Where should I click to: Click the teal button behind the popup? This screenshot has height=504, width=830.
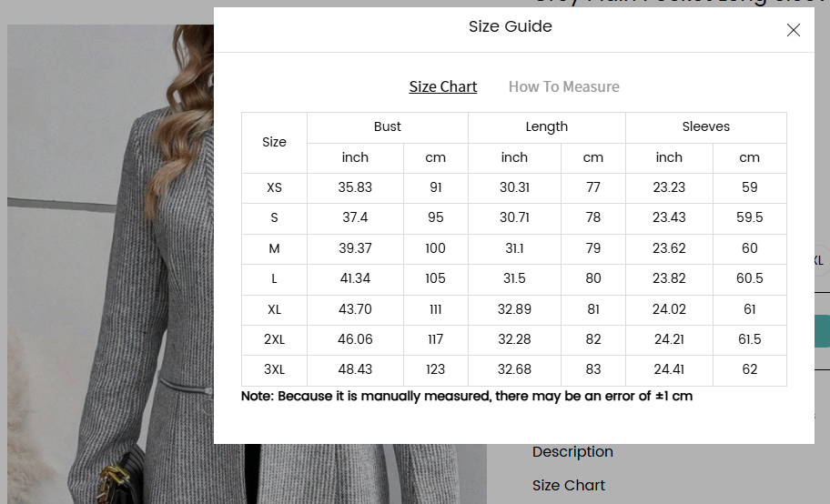(x=822, y=331)
